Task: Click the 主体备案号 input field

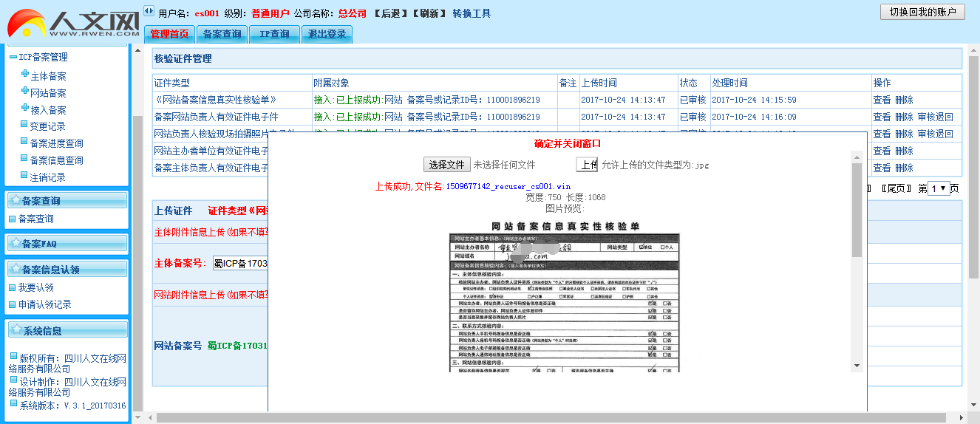Action: pyautogui.click(x=240, y=264)
